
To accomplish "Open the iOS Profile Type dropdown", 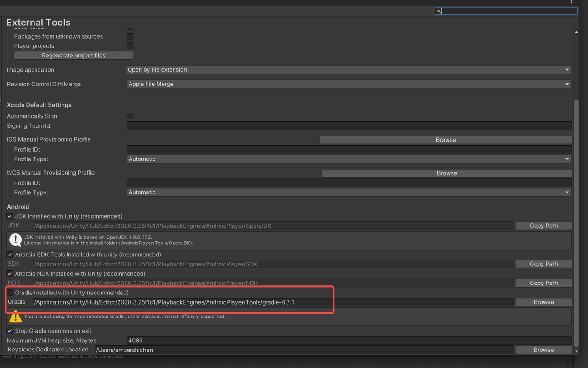I will tap(349, 159).
